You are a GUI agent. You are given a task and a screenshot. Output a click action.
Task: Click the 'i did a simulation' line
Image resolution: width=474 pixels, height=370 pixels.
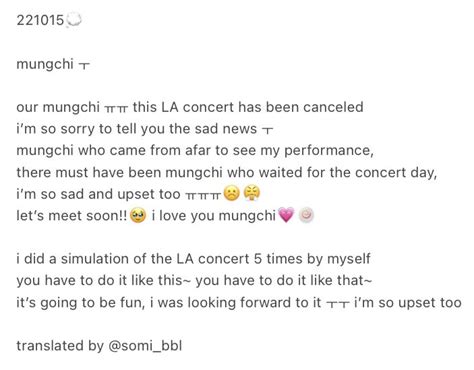click(193, 259)
